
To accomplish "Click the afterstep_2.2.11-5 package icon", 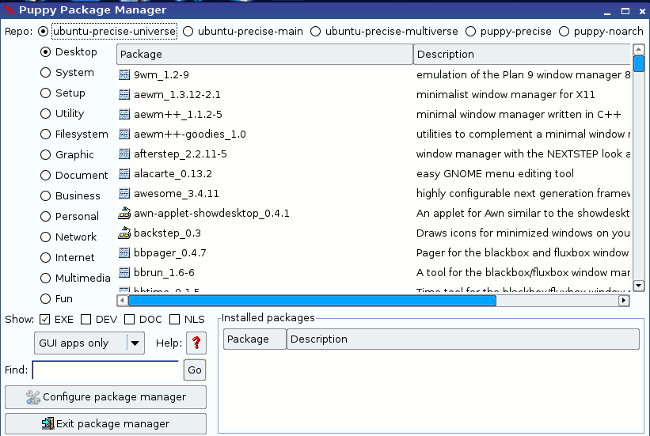I will 124,154.
